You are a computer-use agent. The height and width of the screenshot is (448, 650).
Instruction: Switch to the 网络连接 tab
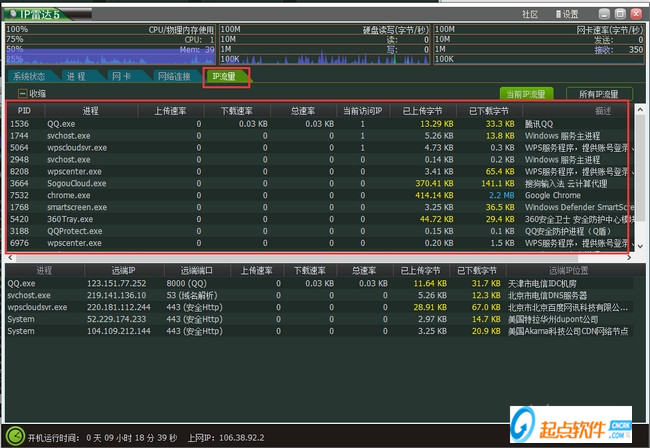pos(174,76)
